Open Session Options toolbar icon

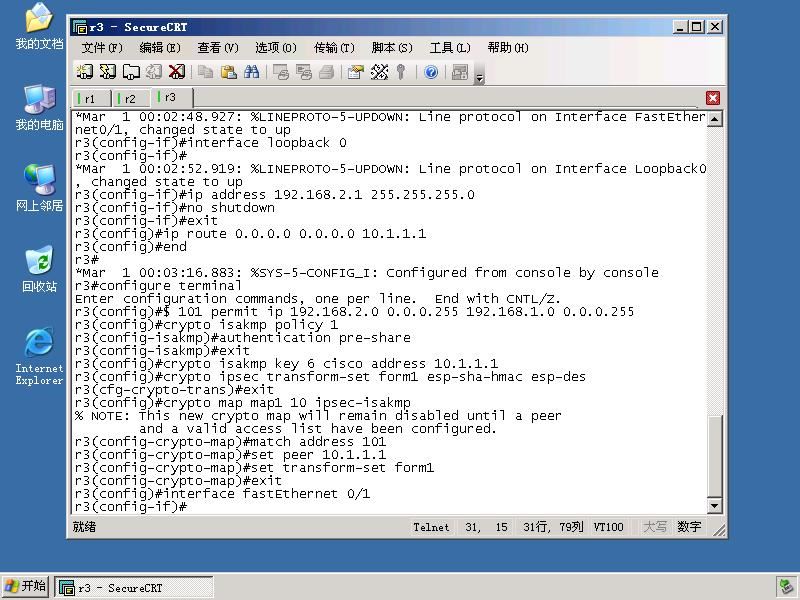356,72
